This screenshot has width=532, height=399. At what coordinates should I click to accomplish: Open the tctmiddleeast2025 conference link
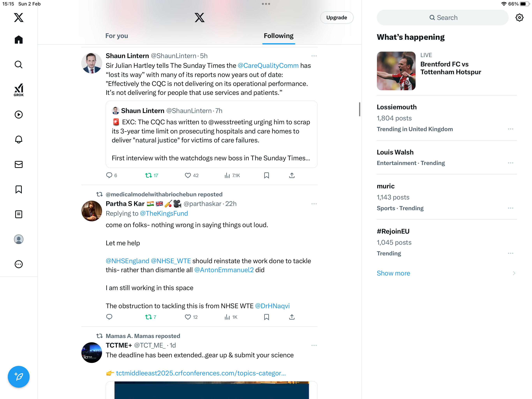[x=201, y=373]
